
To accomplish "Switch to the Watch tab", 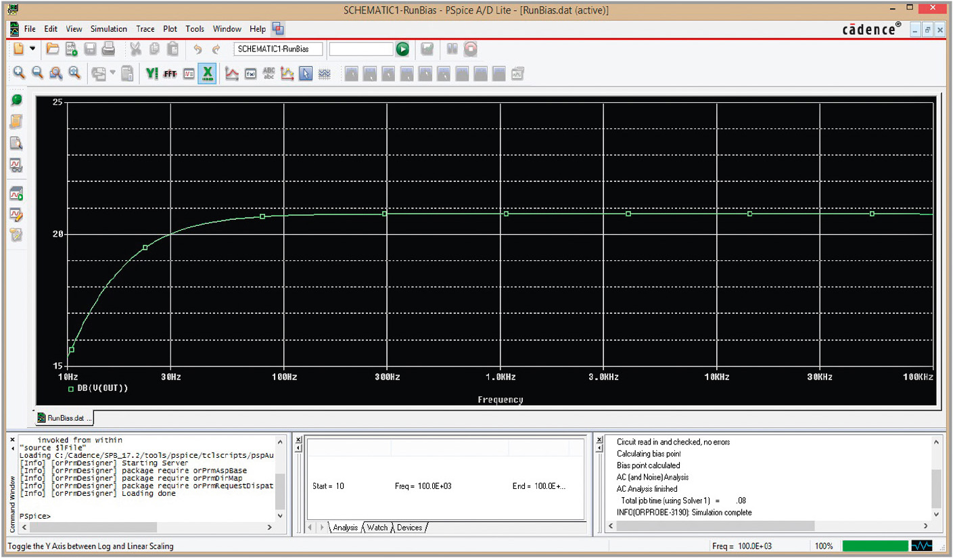I will click(377, 527).
